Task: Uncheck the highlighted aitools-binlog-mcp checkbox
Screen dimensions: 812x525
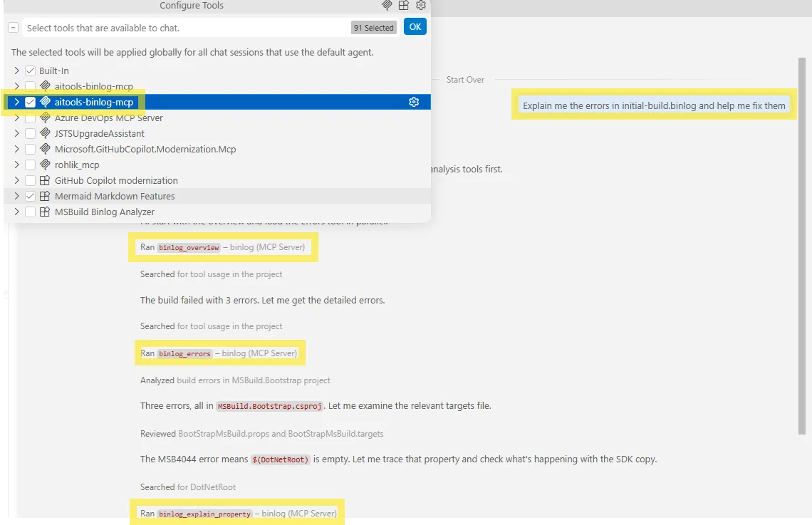Action: click(x=30, y=102)
